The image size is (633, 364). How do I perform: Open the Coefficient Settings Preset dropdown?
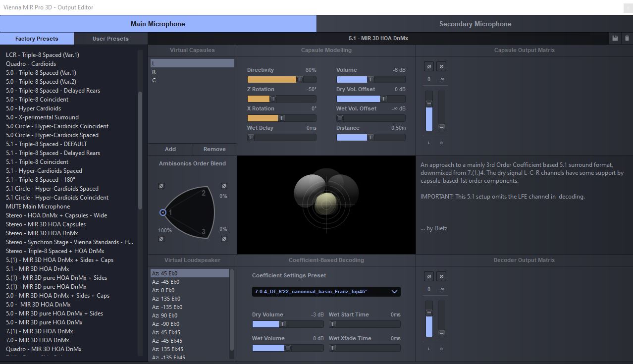point(326,292)
